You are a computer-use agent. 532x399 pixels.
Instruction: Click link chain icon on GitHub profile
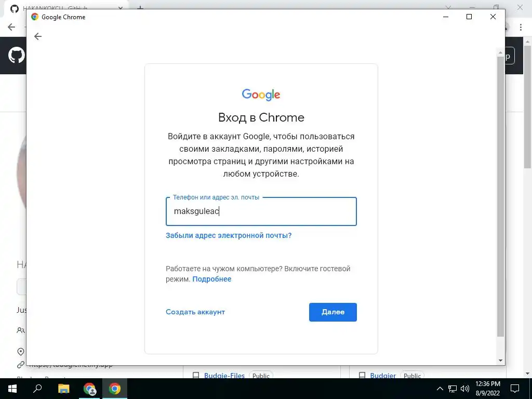pos(21,365)
